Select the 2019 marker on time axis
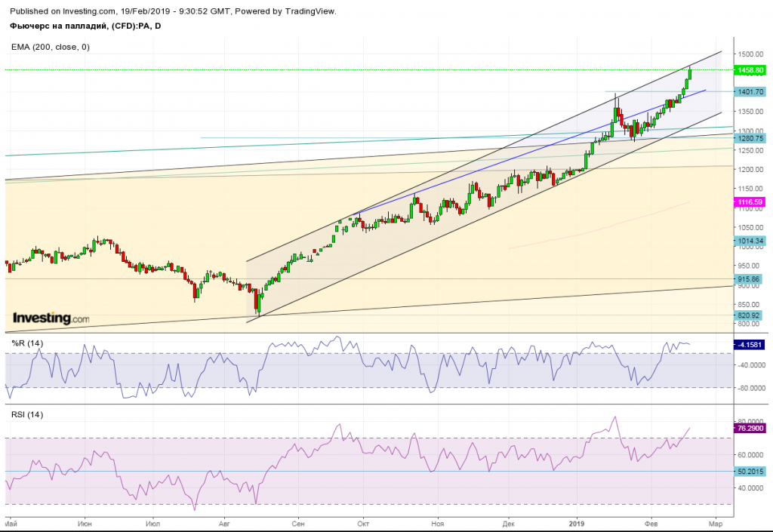 pyautogui.click(x=577, y=523)
